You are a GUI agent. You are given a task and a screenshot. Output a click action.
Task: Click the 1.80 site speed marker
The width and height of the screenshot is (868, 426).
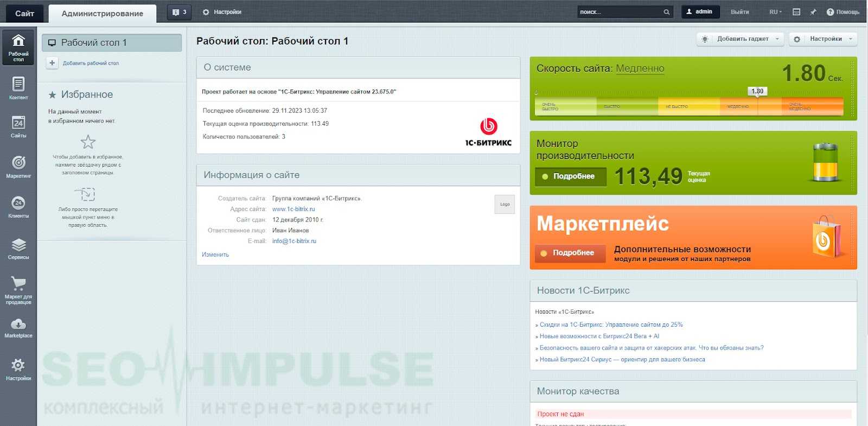coord(757,91)
